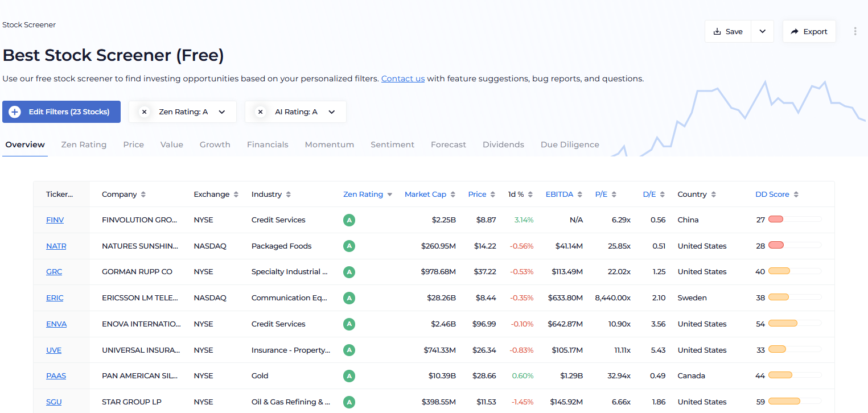Click the Price column sort icon

(x=493, y=195)
